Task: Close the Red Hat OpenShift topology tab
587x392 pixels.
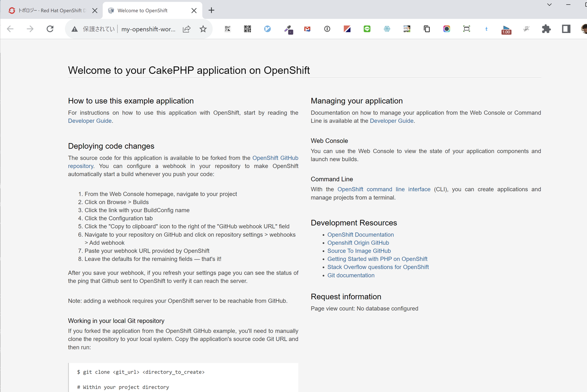Action: click(x=95, y=11)
